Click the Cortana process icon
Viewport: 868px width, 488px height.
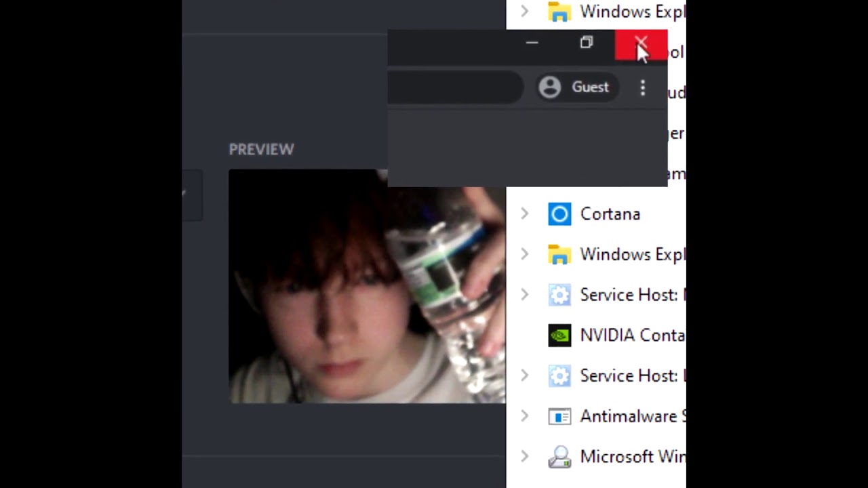pos(559,214)
